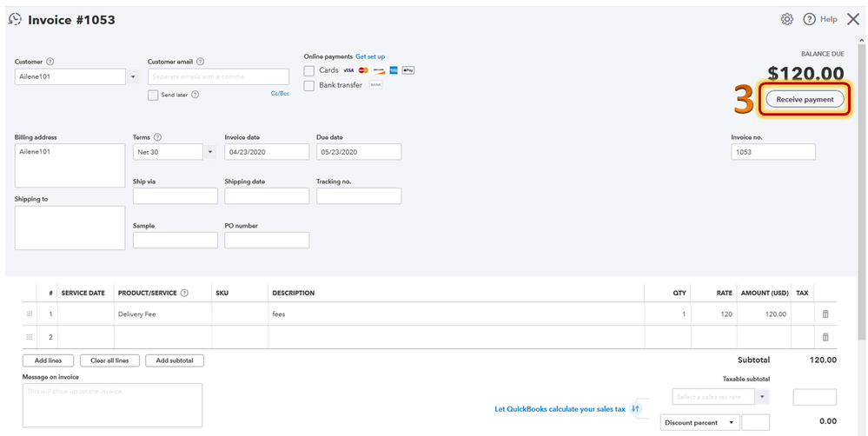Click the sales tax amount field
Screen dimensions: 868x436
pos(815,397)
